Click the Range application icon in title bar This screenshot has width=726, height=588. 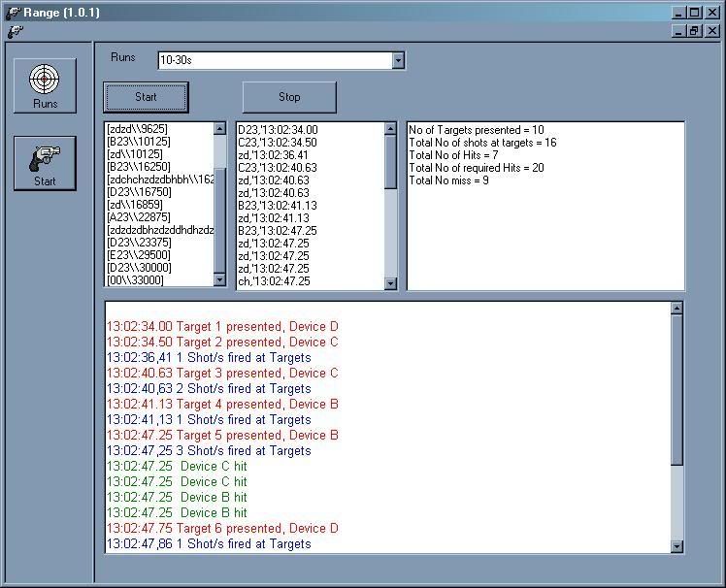tap(12, 13)
